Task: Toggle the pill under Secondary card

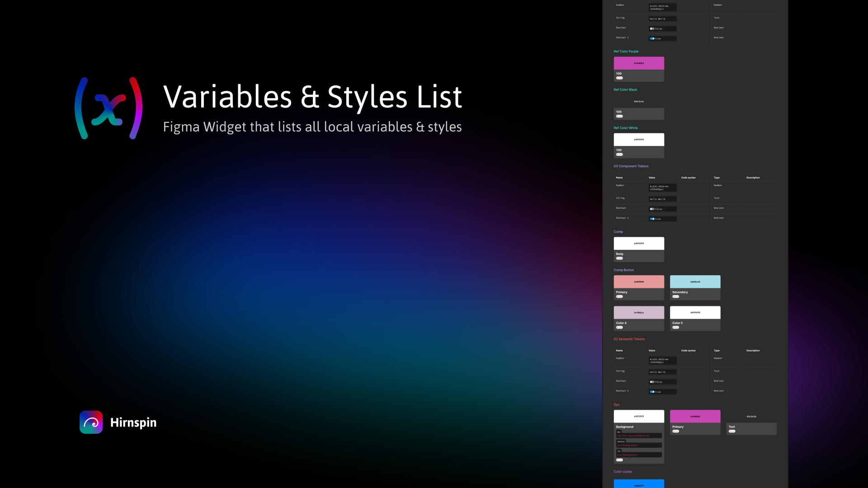Action: (x=675, y=296)
